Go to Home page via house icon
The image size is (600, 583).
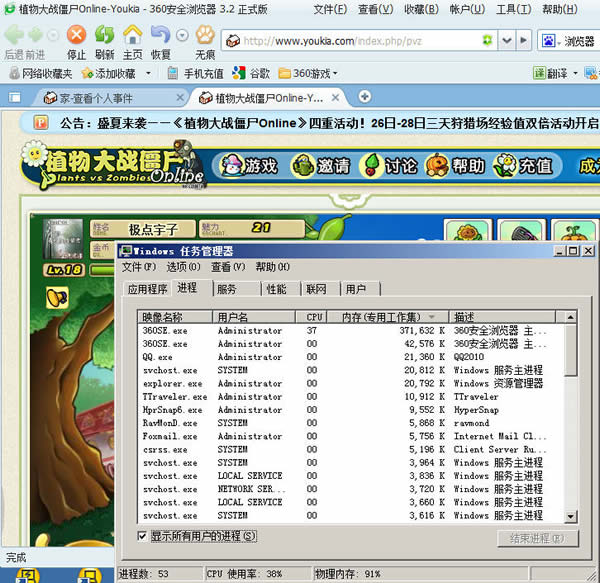click(x=132, y=35)
